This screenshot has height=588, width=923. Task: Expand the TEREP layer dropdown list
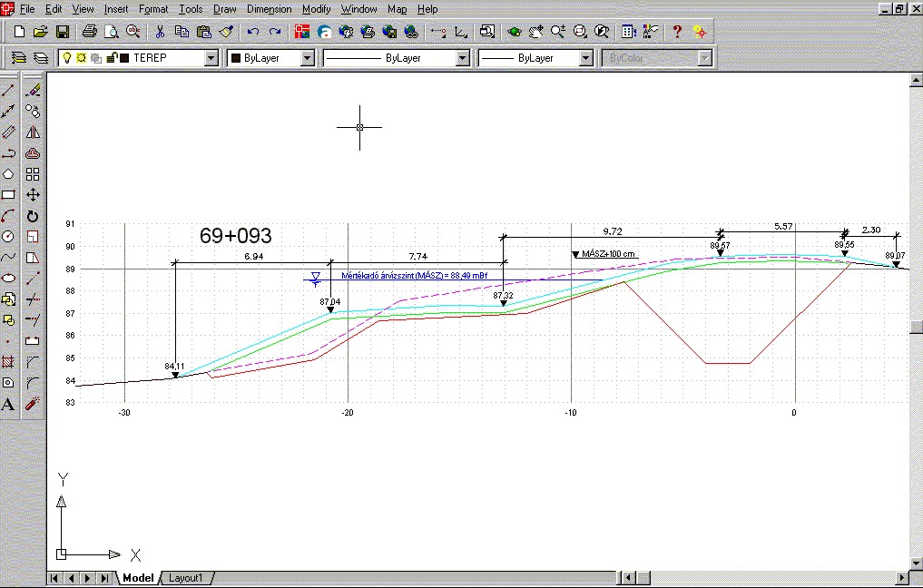[x=211, y=58]
